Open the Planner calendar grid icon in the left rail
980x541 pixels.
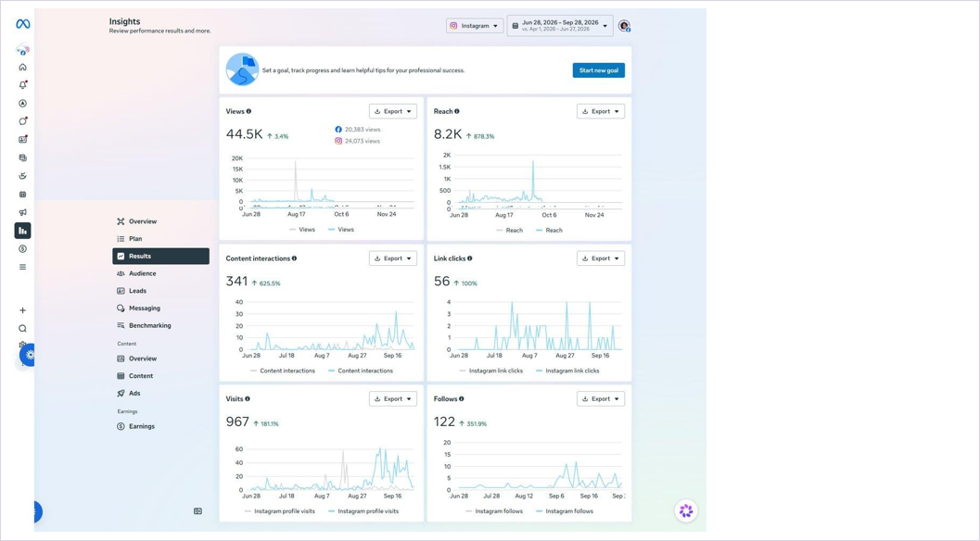pyautogui.click(x=22, y=195)
